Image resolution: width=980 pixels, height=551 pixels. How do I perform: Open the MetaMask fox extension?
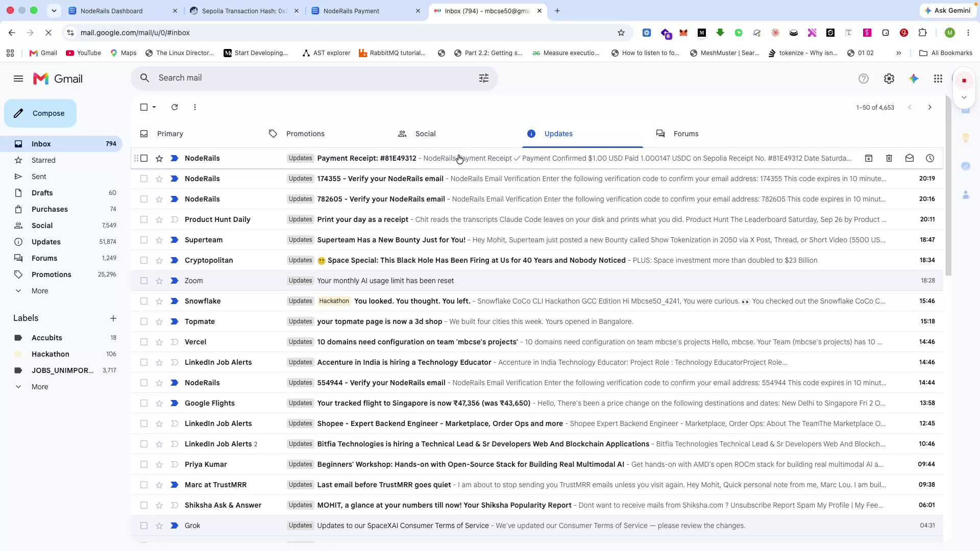pos(683,33)
